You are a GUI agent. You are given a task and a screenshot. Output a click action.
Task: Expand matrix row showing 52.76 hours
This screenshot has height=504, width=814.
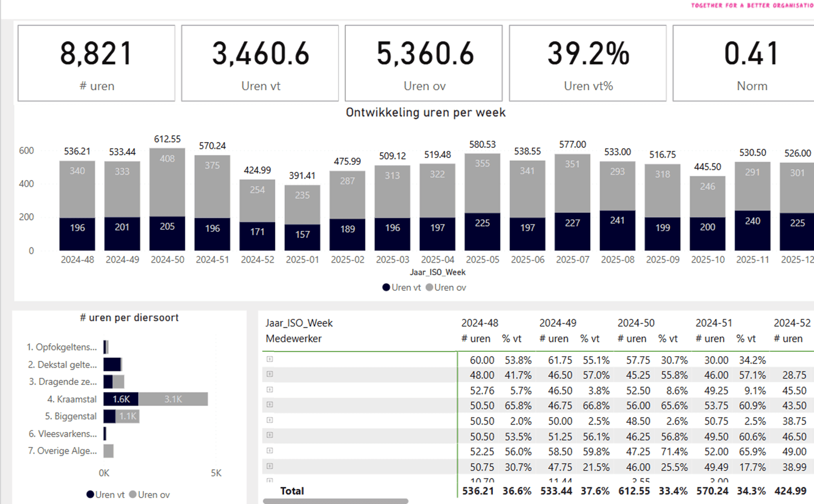coord(270,390)
